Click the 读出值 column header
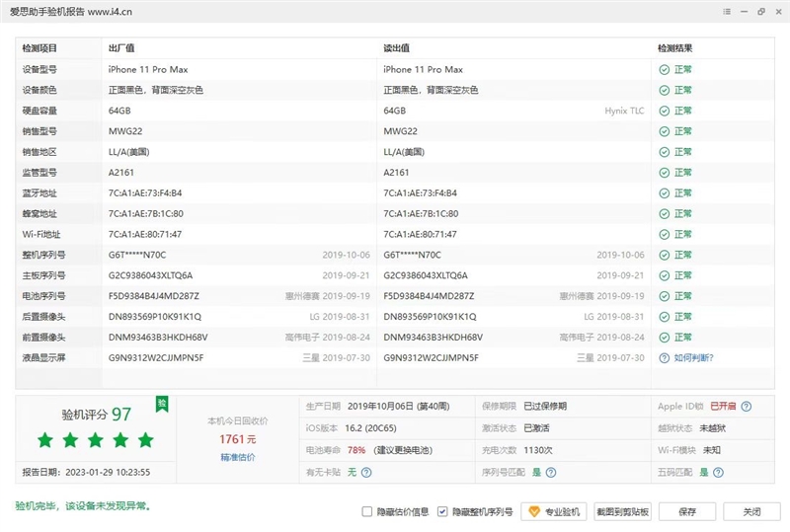 pyautogui.click(x=397, y=48)
